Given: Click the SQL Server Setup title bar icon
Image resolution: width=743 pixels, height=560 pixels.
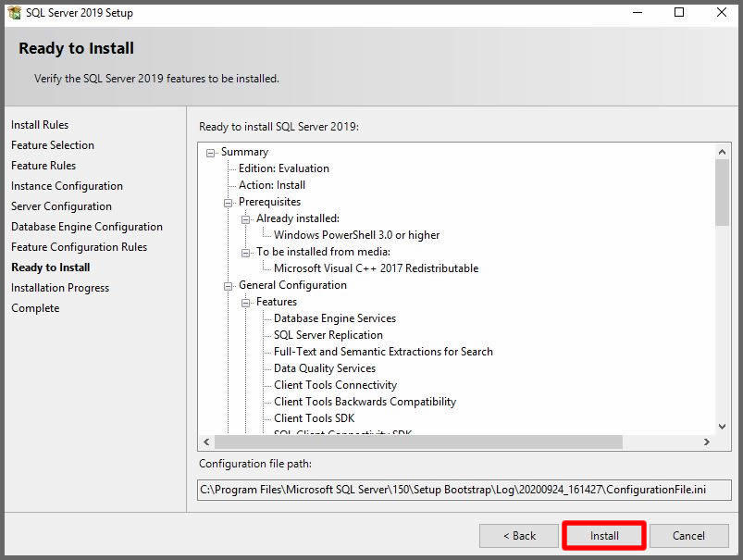Looking at the screenshot, I should (14, 13).
